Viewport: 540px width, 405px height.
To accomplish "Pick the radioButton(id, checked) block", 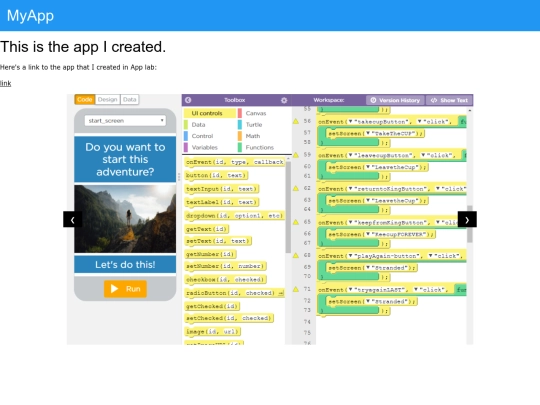I will (235, 293).
